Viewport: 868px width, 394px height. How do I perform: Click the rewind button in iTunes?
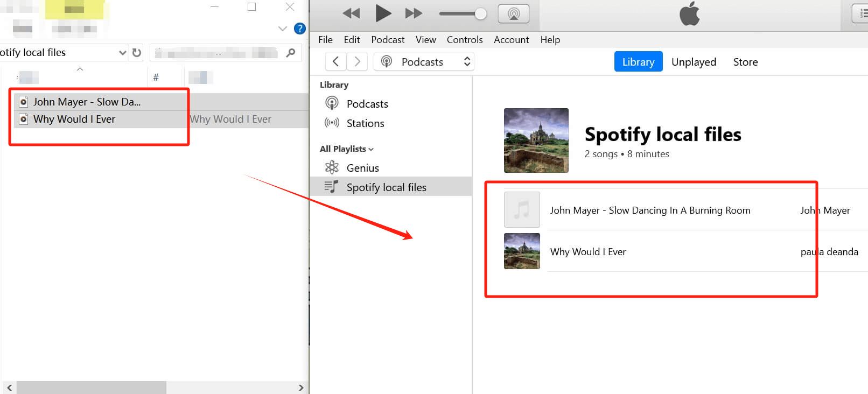pyautogui.click(x=351, y=13)
